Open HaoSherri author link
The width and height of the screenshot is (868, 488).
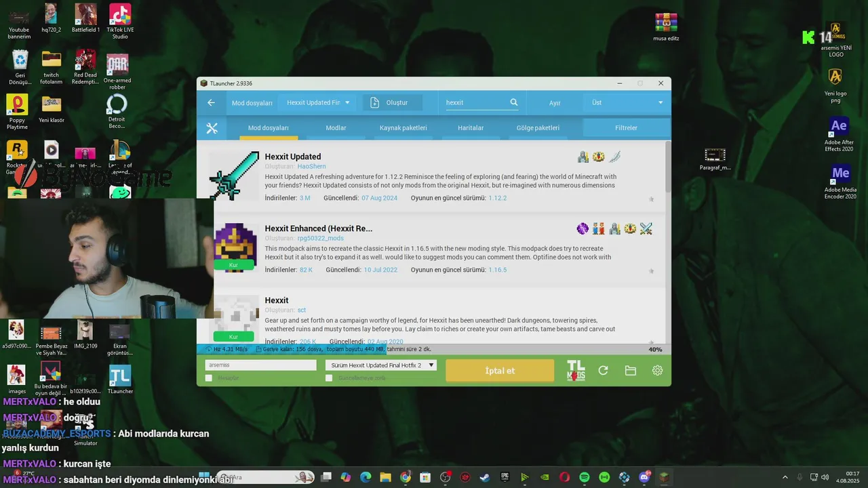pos(311,166)
